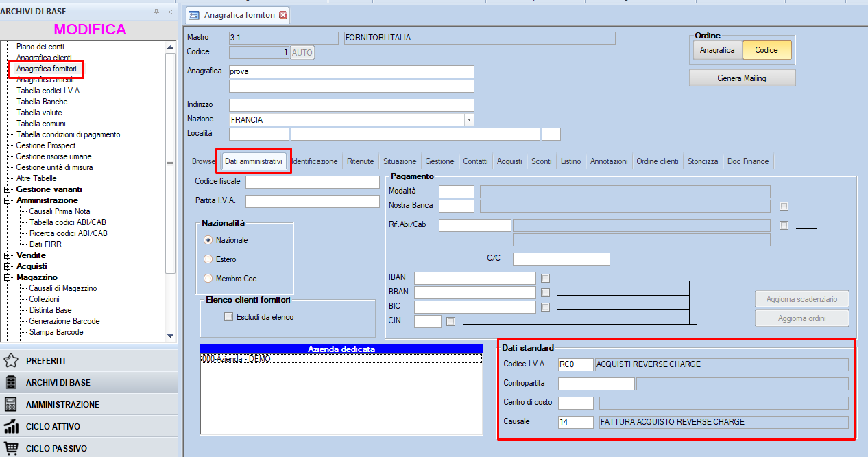868x457 pixels.
Task: Tick the Escludi da elenco checkbox
Action: (229, 317)
